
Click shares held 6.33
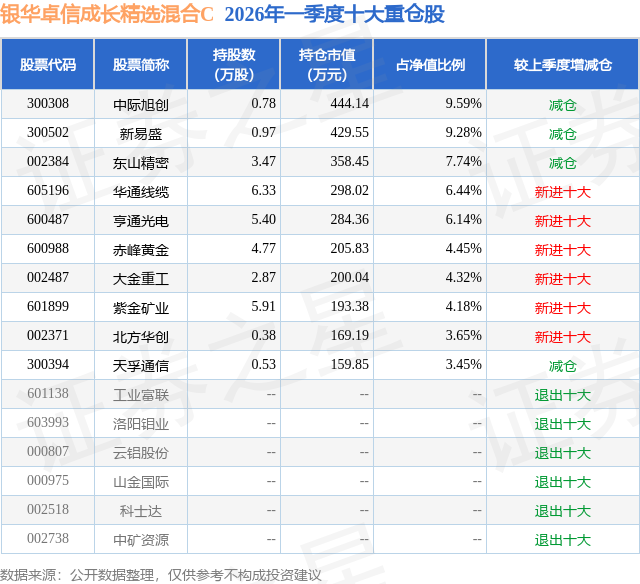click(x=264, y=191)
